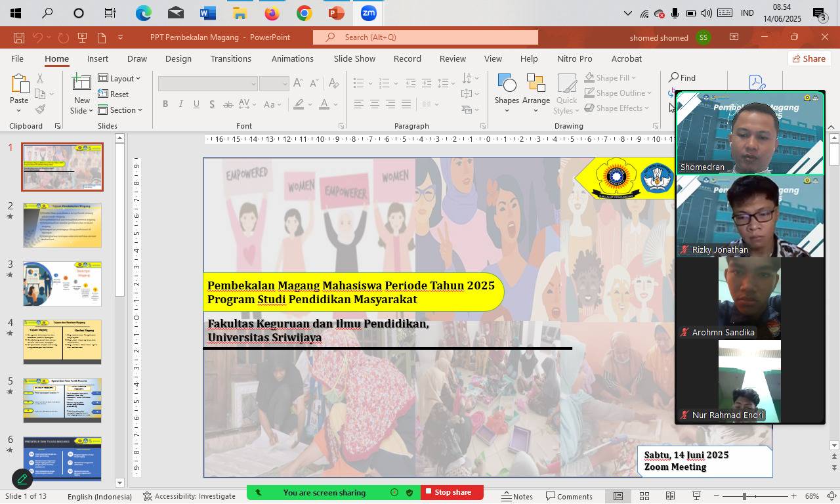Click Start From Beginning presentation icon
This screenshot has height=504, width=840.
tap(82, 37)
